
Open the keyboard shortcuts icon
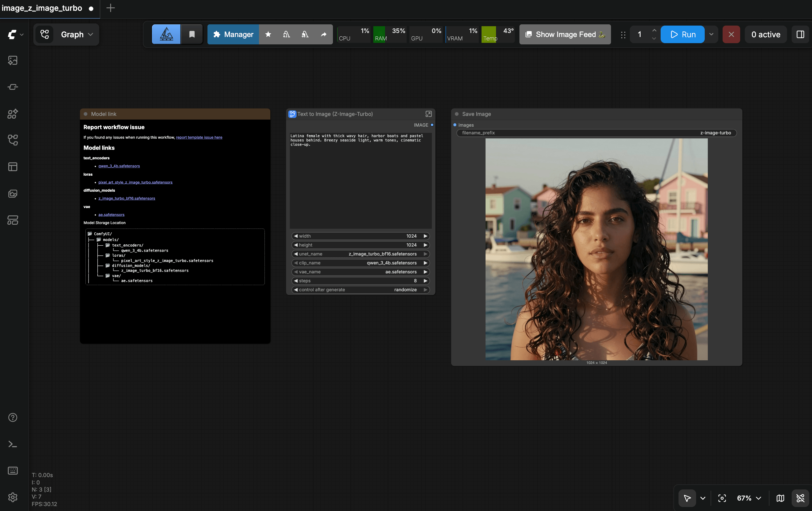coord(13,471)
